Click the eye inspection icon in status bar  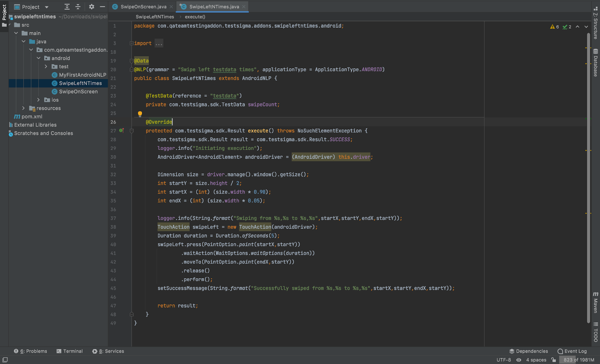pos(519,360)
